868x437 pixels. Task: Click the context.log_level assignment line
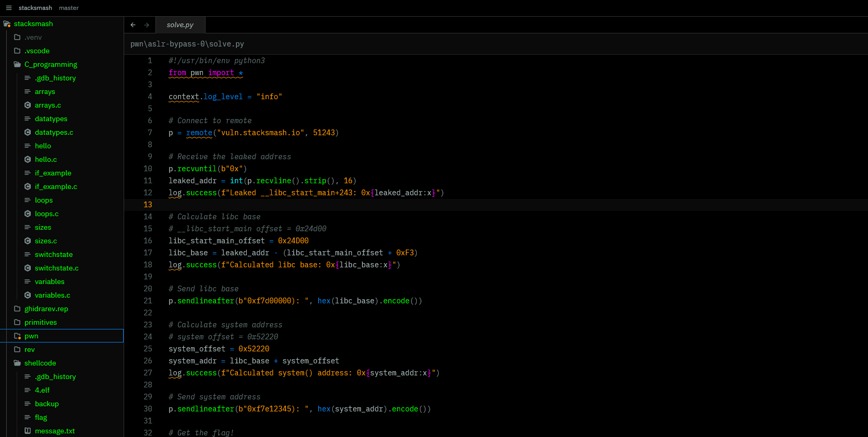pyautogui.click(x=225, y=97)
